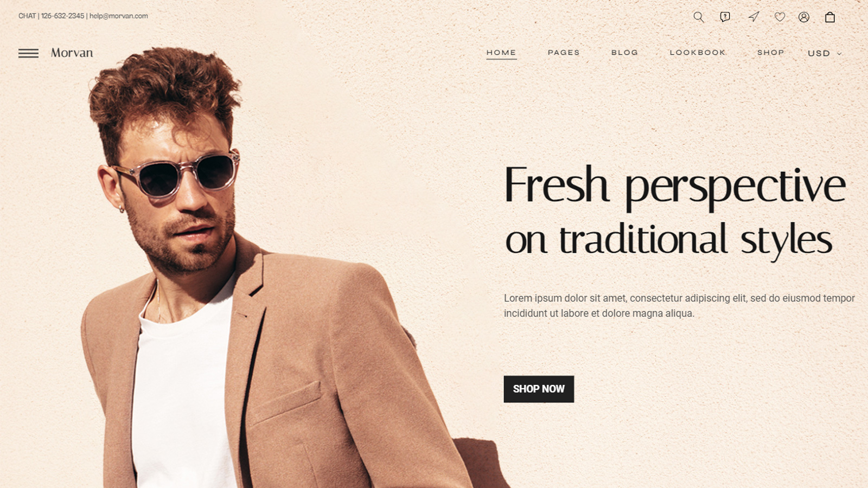868x488 pixels.
Task: Open the hamburger menu beside Morvan
Action: 28,53
